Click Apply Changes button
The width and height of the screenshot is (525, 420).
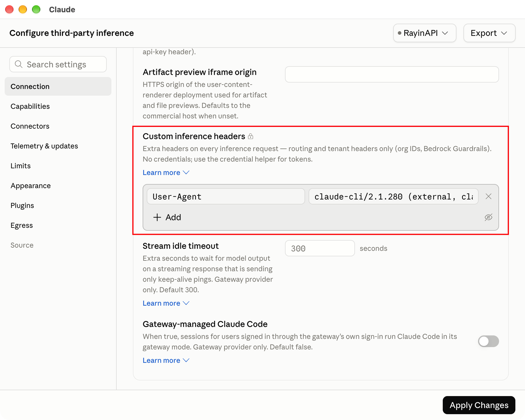point(479,405)
